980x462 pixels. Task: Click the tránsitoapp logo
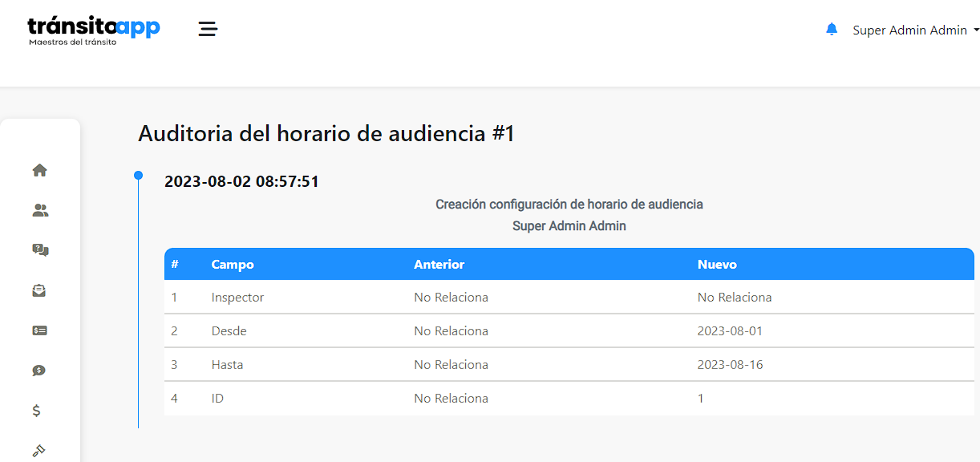point(94,30)
